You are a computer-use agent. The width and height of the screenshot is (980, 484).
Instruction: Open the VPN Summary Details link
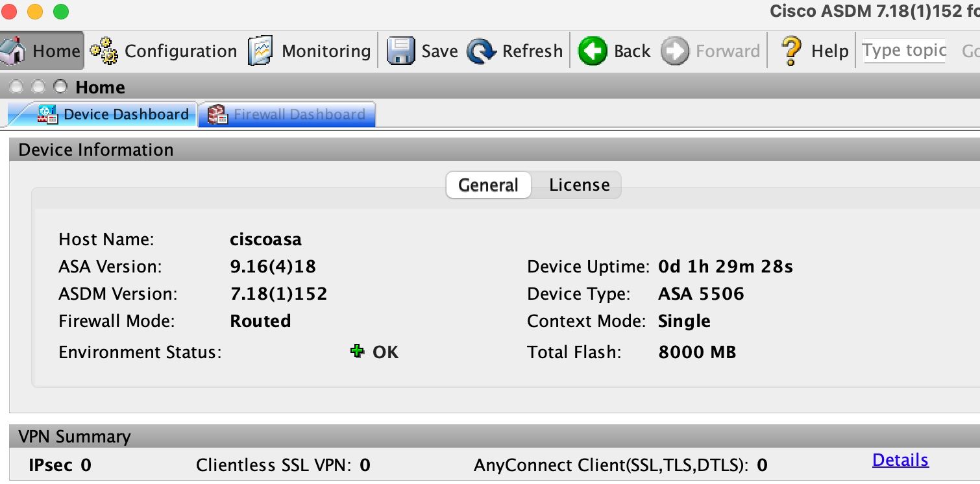pos(900,460)
